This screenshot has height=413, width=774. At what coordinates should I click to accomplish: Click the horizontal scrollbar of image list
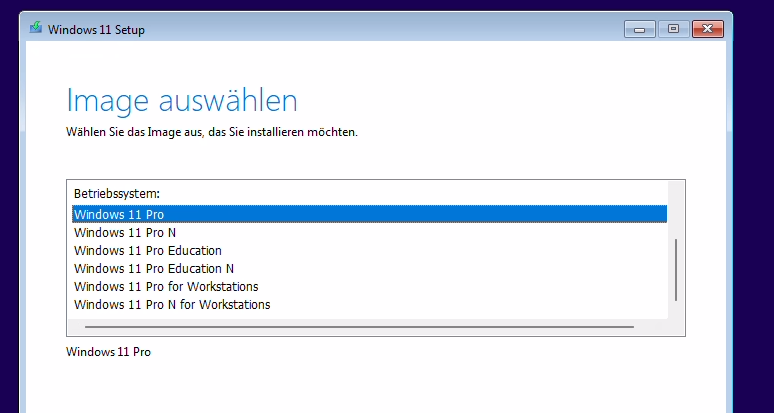tap(359, 327)
